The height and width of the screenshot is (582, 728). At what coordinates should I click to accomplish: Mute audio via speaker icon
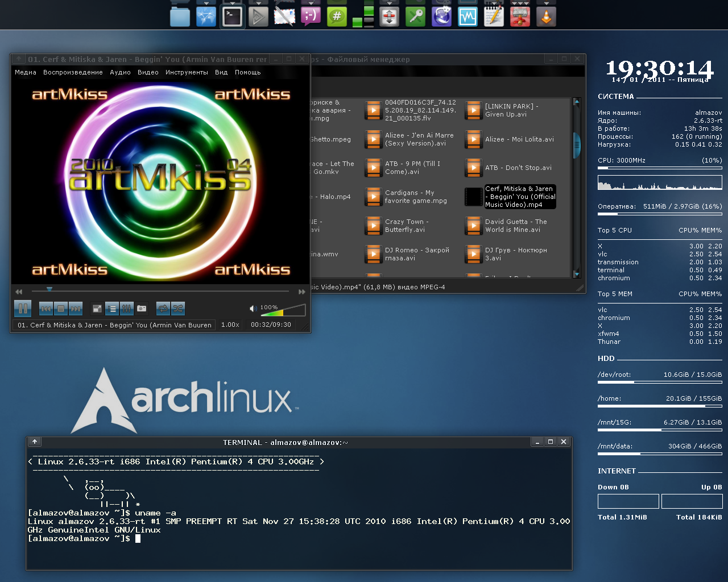coord(253,309)
